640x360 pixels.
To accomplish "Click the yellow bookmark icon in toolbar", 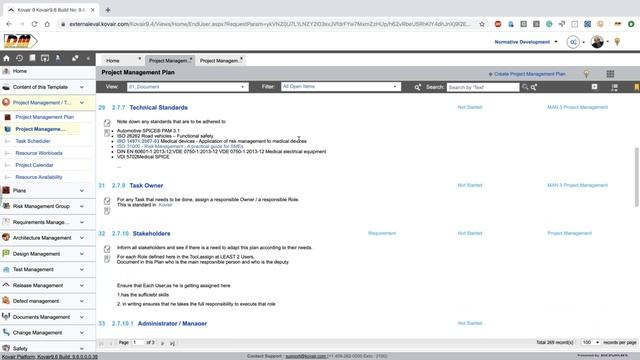I will [636, 87].
